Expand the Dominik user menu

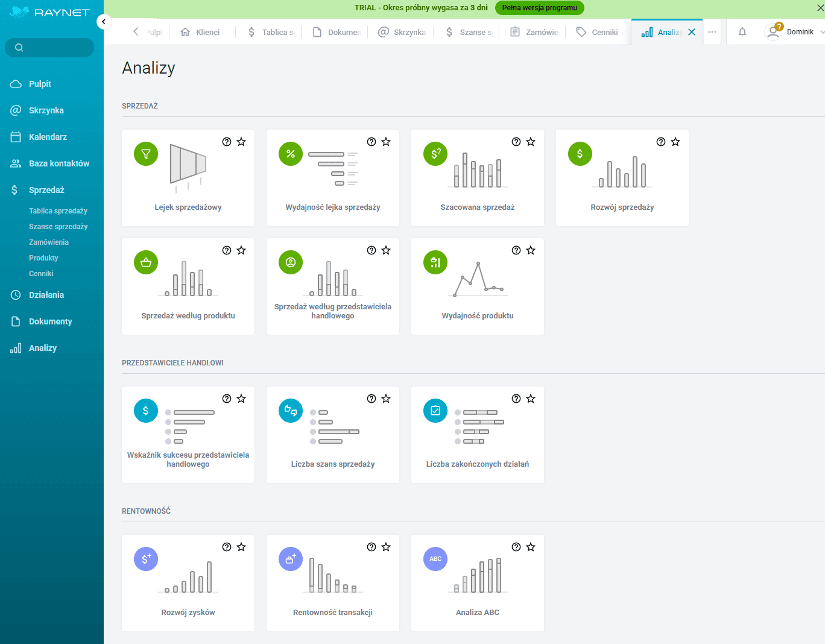pos(821,32)
